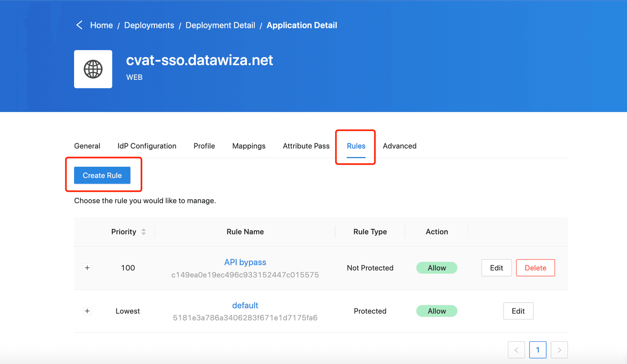This screenshot has height=364, width=627.
Task: Select the Rules tab
Action: [356, 146]
